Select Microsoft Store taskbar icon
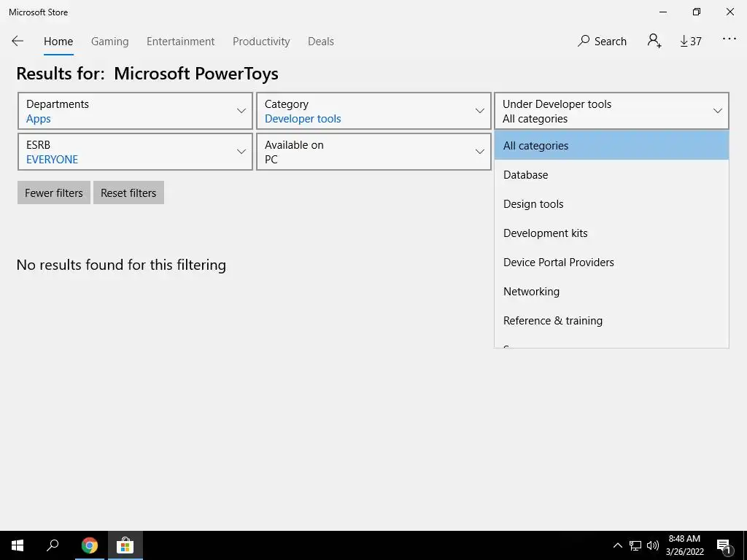This screenshot has width=747, height=560. pos(125,545)
